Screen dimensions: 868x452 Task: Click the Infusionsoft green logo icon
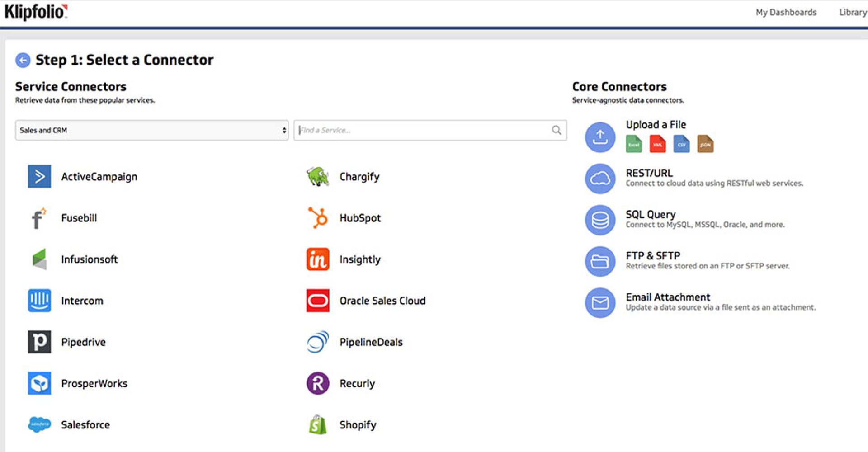coord(40,259)
